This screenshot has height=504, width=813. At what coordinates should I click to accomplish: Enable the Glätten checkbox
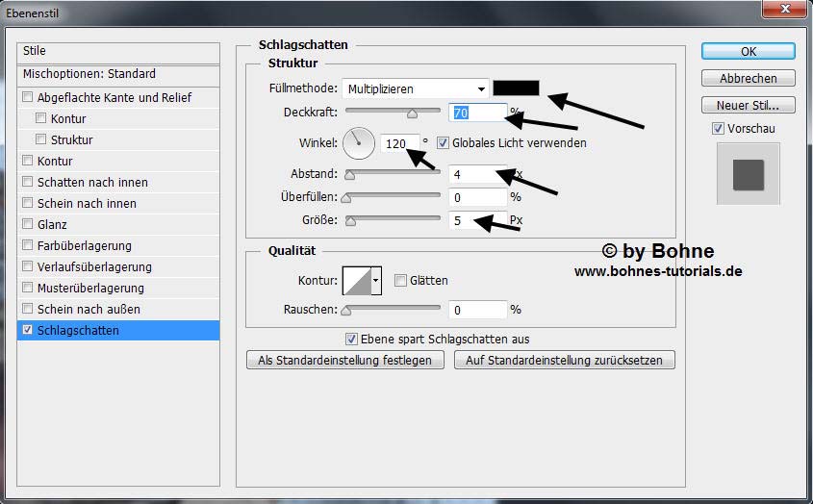tap(400, 281)
